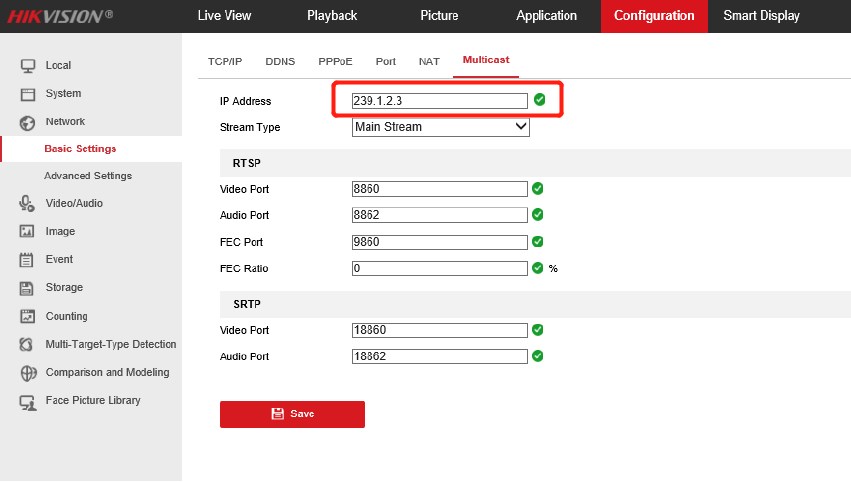Click the Network globe icon
Image resolution: width=851 pixels, height=482 pixels.
click(x=28, y=122)
